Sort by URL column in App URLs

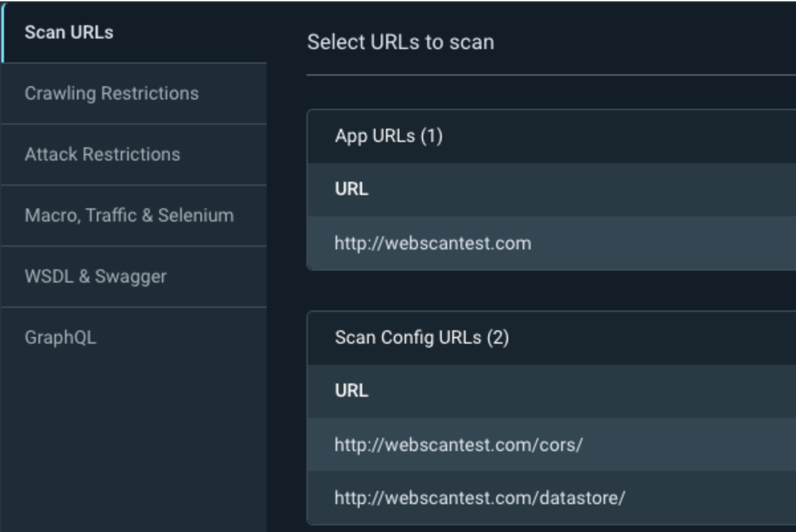coord(352,190)
